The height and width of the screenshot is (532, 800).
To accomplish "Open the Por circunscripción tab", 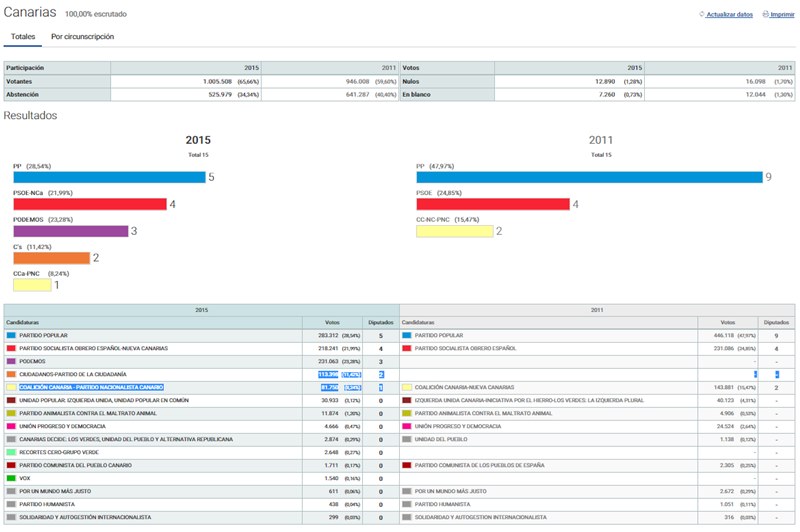I will click(x=82, y=37).
